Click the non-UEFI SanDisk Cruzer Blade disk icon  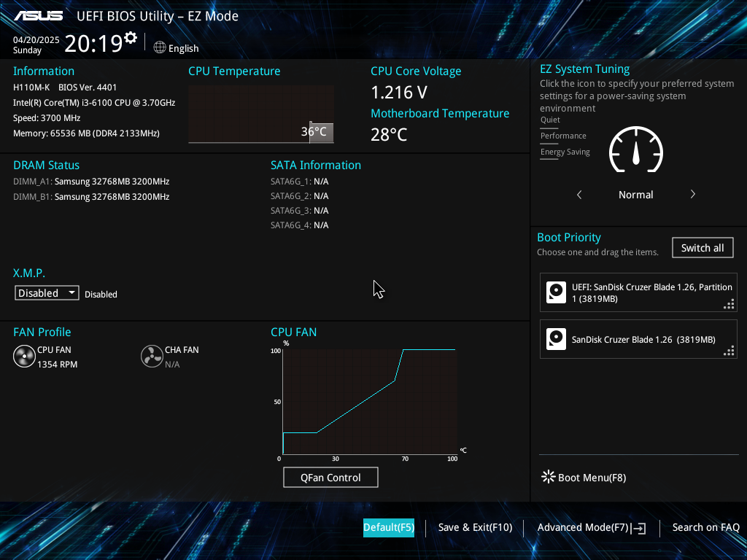pyautogui.click(x=556, y=339)
